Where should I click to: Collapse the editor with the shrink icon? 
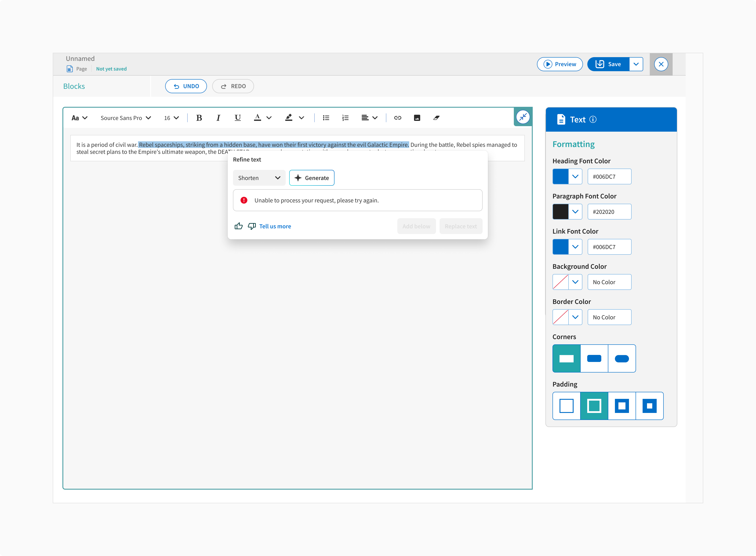523,117
